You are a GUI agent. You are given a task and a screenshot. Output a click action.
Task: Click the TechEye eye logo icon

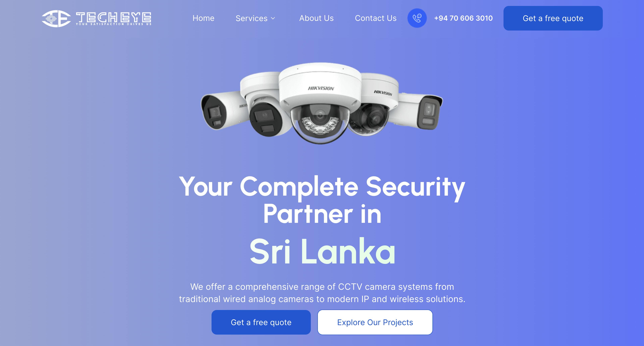click(x=56, y=18)
